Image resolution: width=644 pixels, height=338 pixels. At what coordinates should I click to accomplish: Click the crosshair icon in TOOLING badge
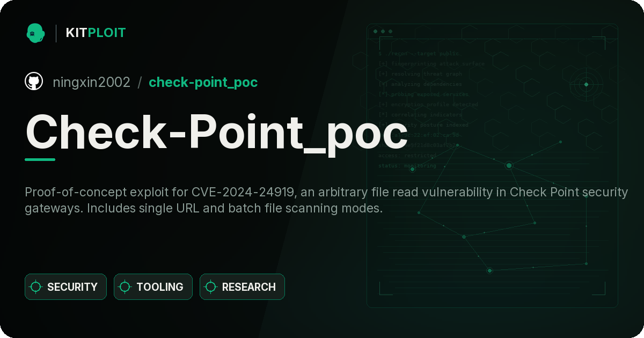[x=125, y=287]
